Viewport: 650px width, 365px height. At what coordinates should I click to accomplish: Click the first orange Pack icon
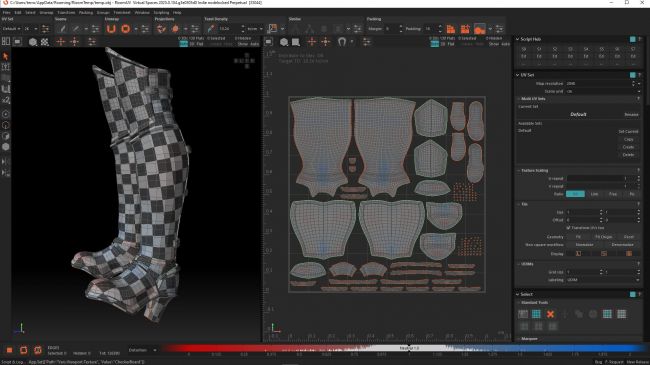(x=451, y=29)
